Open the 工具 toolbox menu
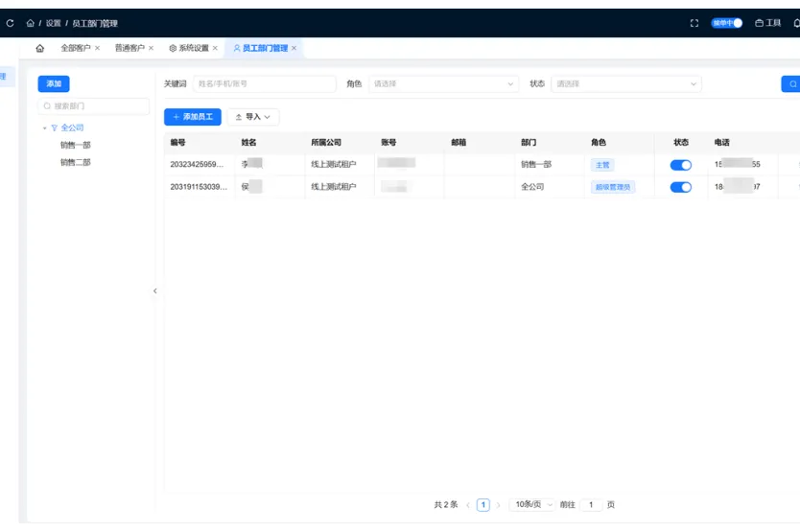 [767, 23]
